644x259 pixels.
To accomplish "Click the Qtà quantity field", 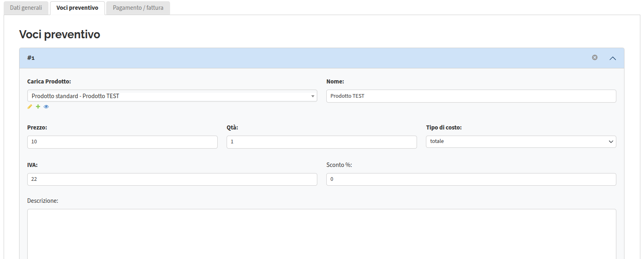I will coord(322,142).
